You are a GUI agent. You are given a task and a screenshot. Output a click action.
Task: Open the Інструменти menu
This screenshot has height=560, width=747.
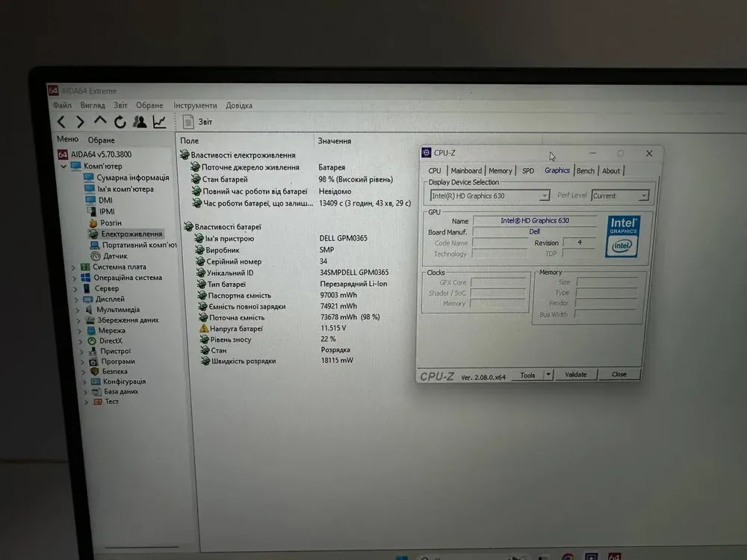pyautogui.click(x=195, y=106)
